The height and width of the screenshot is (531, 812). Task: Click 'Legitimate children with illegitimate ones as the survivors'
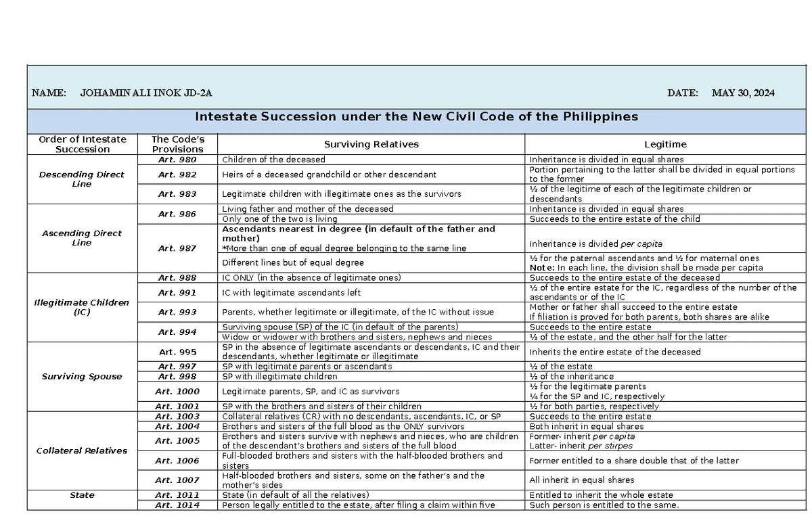(342, 194)
